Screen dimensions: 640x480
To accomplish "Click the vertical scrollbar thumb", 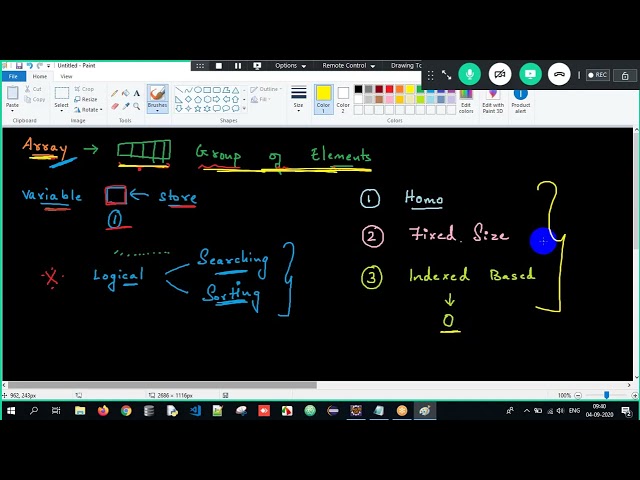I will [636, 190].
